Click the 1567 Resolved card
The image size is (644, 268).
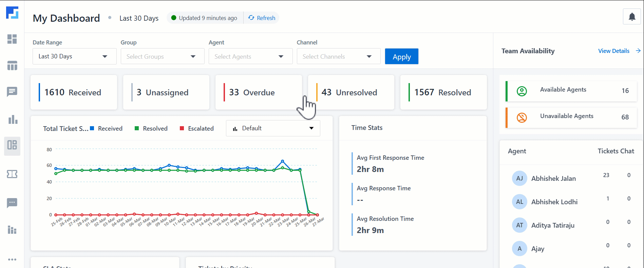[x=443, y=92]
